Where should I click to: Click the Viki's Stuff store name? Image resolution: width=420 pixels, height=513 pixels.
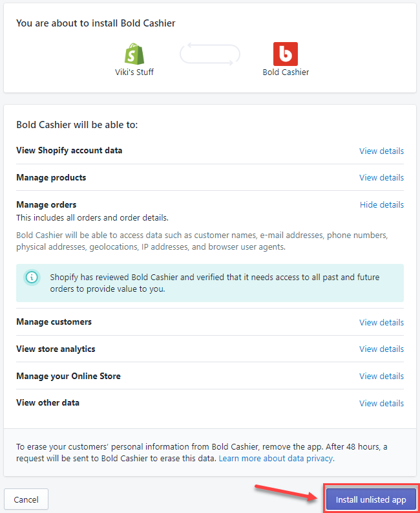pos(134,72)
